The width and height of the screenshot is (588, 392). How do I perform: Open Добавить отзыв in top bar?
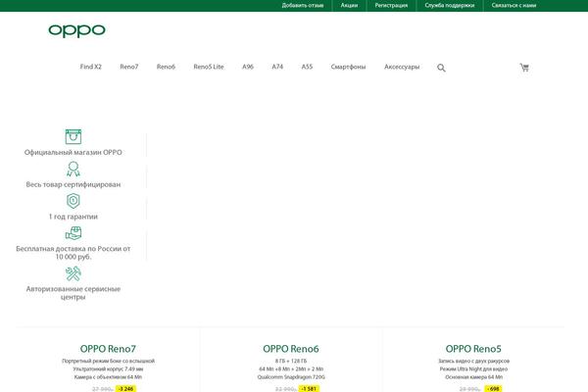[x=303, y=5]
